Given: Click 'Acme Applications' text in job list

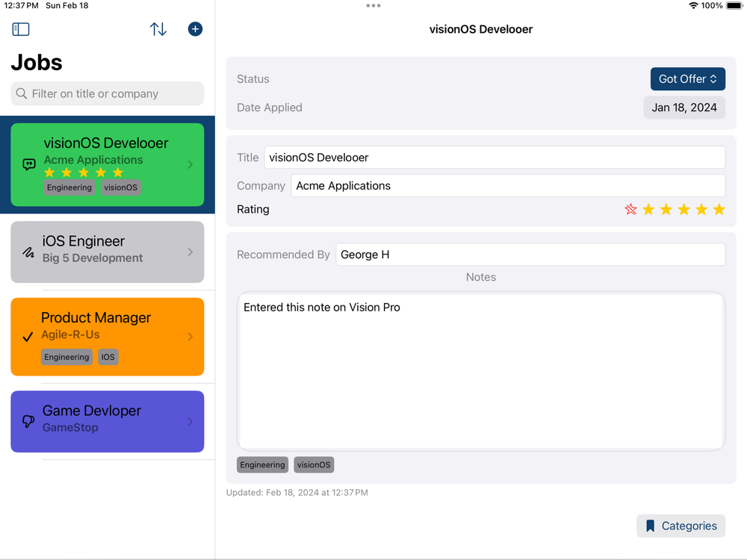Looking at the screenshot, I should 93,160.
